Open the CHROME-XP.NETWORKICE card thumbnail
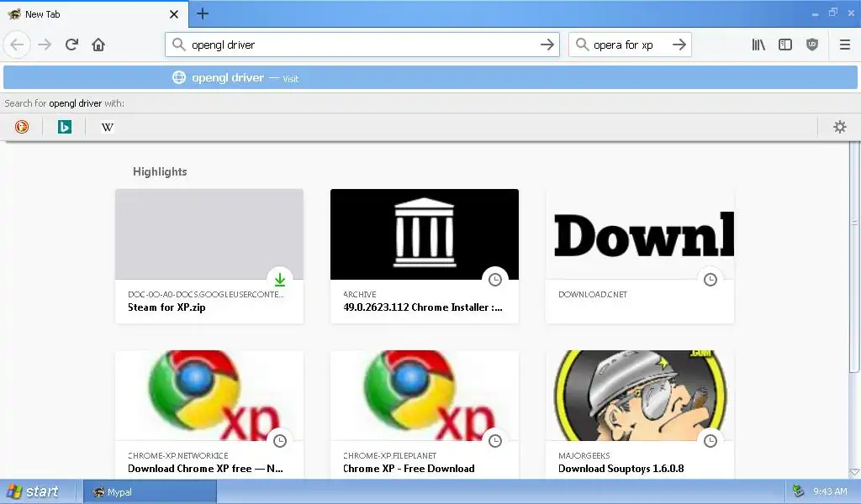Screen dimensions: 861x504 click(x=209, y=396)
